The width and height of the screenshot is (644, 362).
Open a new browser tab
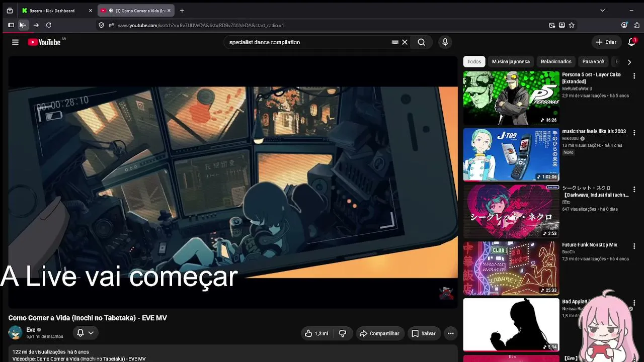pos(182,11)
